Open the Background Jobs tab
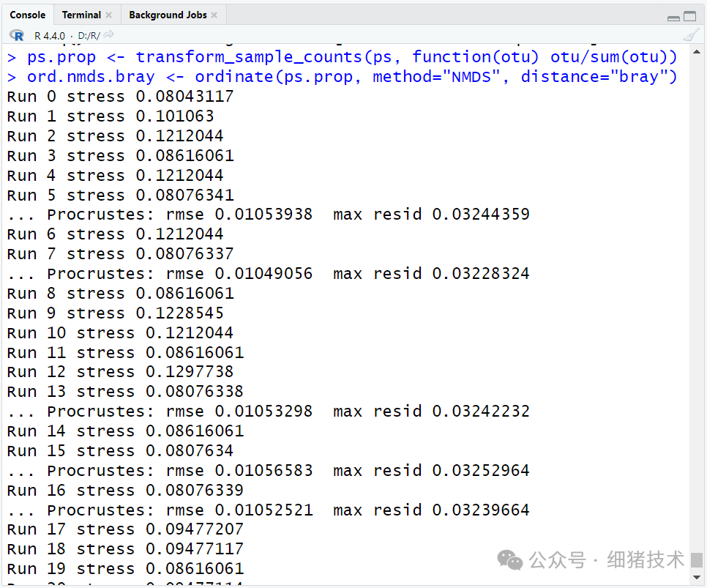707x588 pixels. tap(168, 15)
